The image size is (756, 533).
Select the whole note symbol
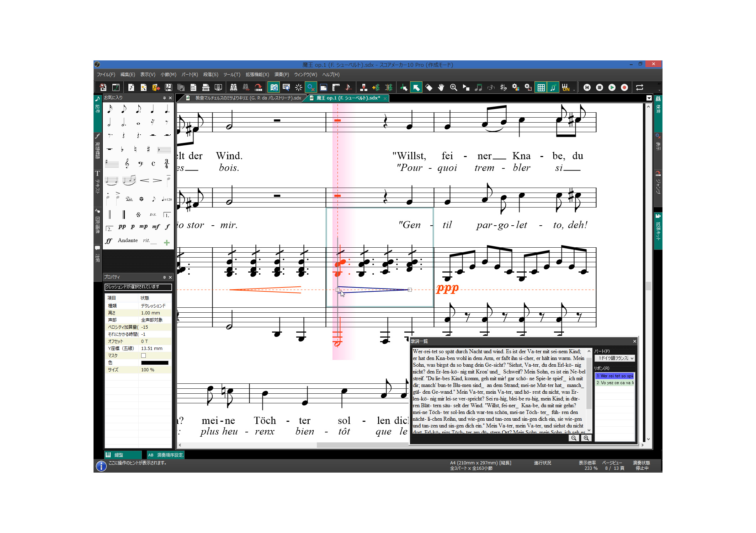[x=138, y=124]
